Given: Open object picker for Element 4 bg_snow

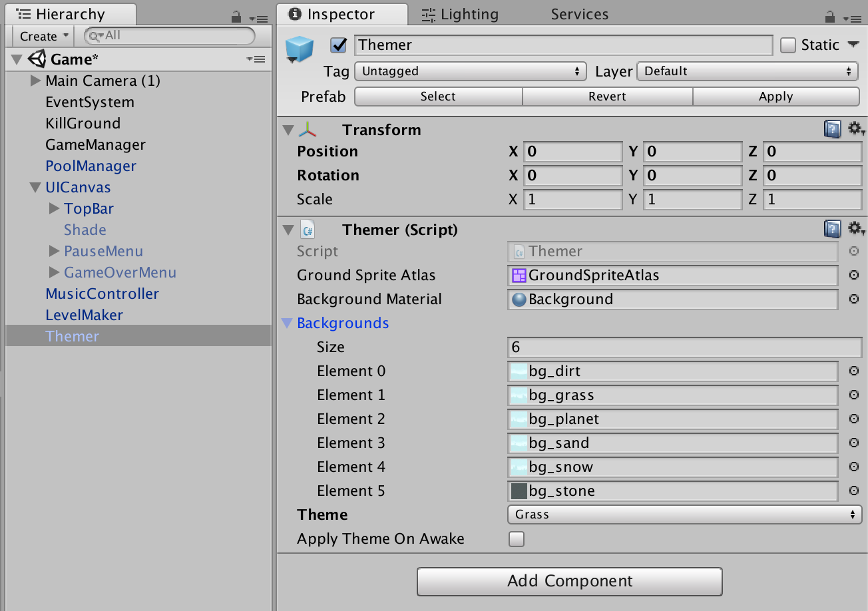Looking at the screenshot, I should click(x=854, y=467).
